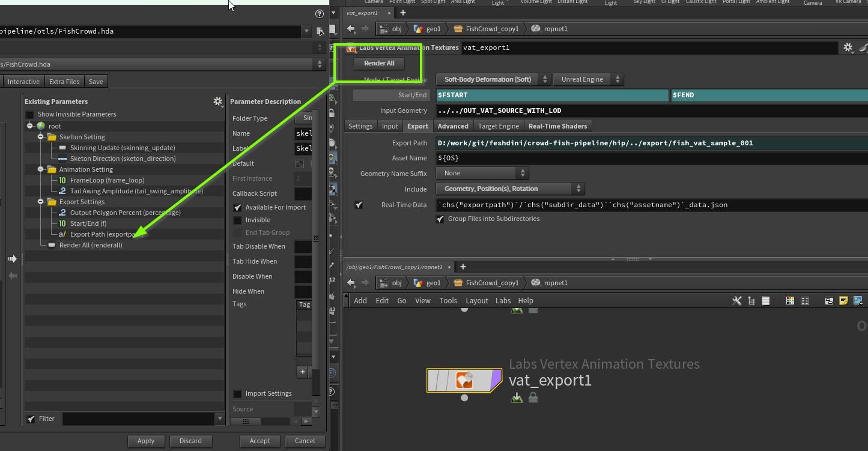Viewport: 868px width, 451px height.
Task: Open gear menu in Existing Parameters pane
Action: coord(218,101)
